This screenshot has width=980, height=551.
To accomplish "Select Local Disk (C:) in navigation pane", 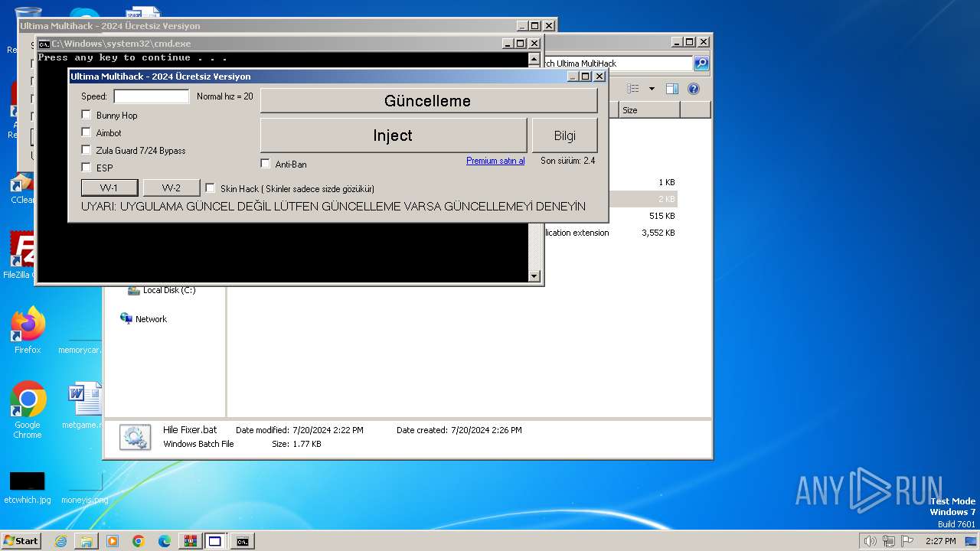I will [x=162, y=290].
